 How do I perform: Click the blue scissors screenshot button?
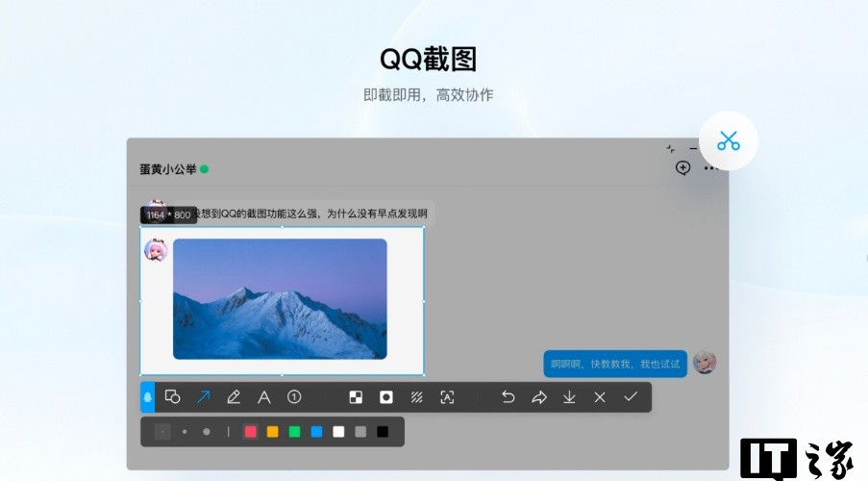click(729, 140)
